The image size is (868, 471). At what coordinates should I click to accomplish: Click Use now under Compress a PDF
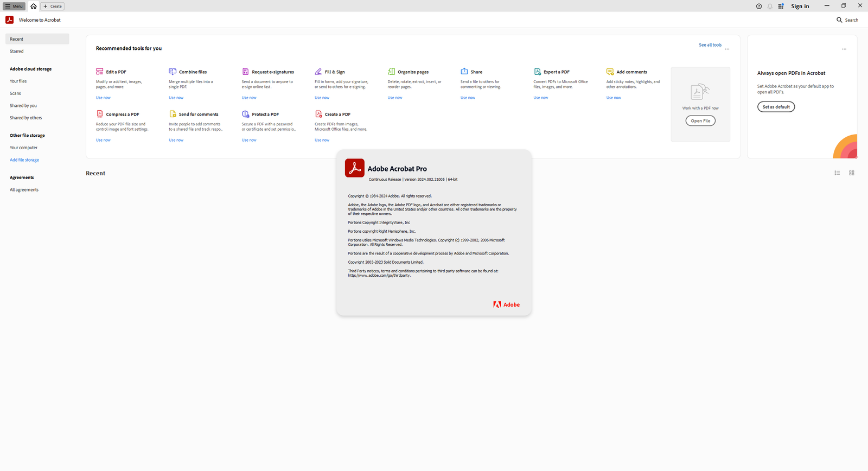click(x=103, y=140)
